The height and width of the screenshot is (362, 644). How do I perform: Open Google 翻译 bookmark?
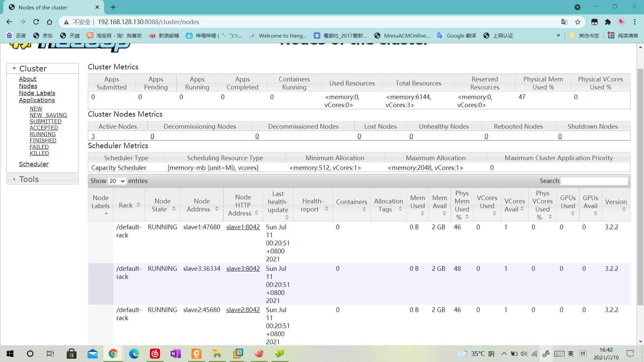coord(457,36)
